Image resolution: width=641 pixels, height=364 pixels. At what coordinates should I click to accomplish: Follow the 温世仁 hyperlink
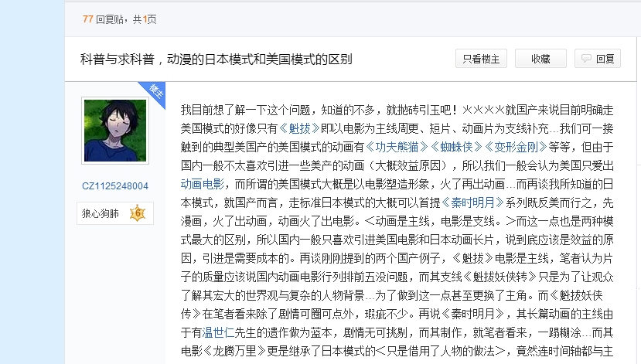(218, 332)
